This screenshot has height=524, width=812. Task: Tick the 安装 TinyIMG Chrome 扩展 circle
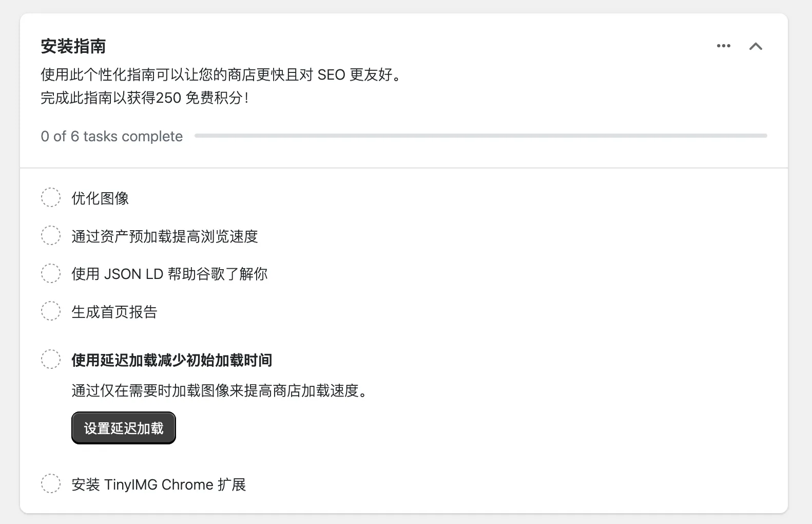click(x=50, y=483)
